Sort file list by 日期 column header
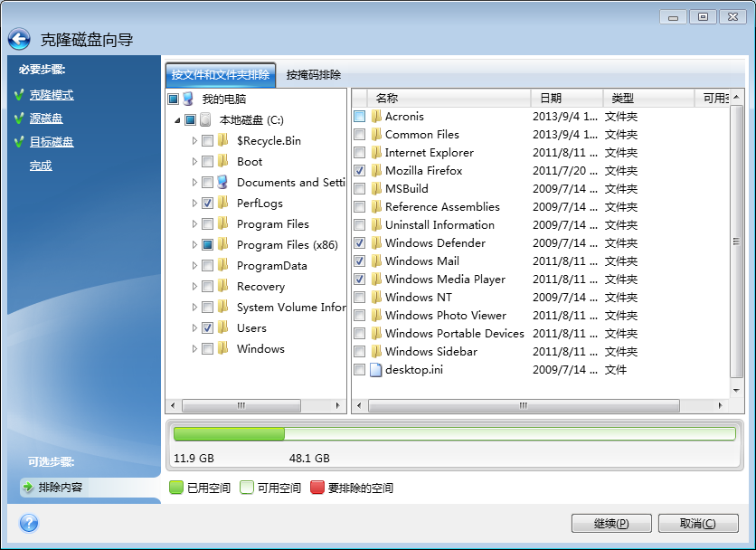The width and height of the screenshot is (756, 550). tap(567, 98)
